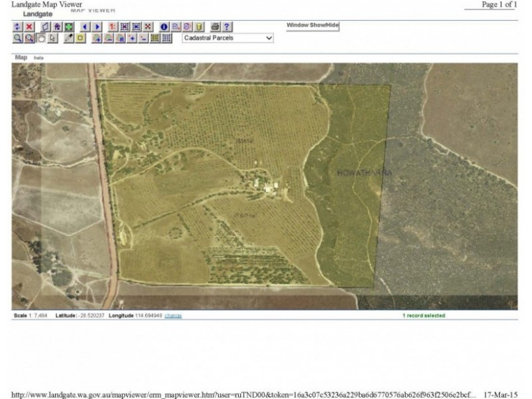
Task: Toggle the arrow pointer select tool
Action: (53, 38)
